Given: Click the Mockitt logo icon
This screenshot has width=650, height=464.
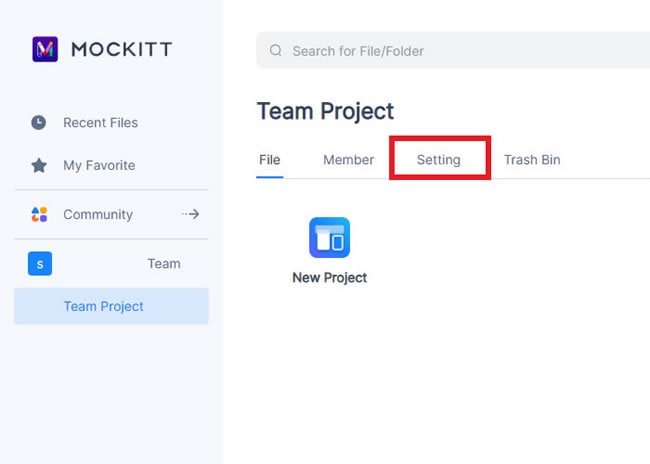Looking at the screenshot, I should pyautogui.click(x=45, y=49).
